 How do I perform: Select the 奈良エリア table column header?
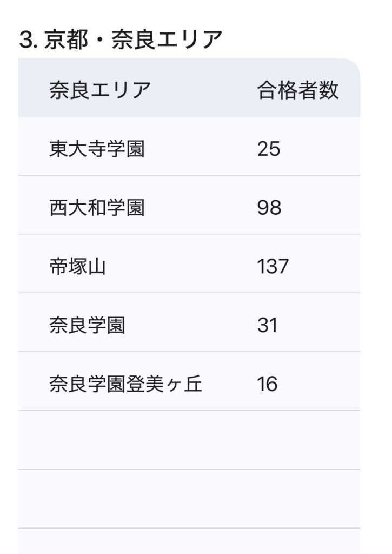coord(99,90)
